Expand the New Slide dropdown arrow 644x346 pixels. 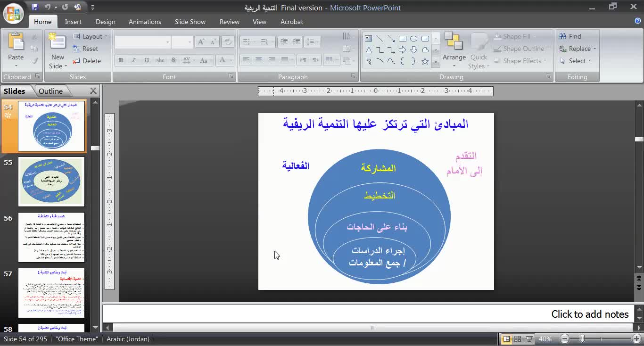pyautogui.click(x=58, y=66)
